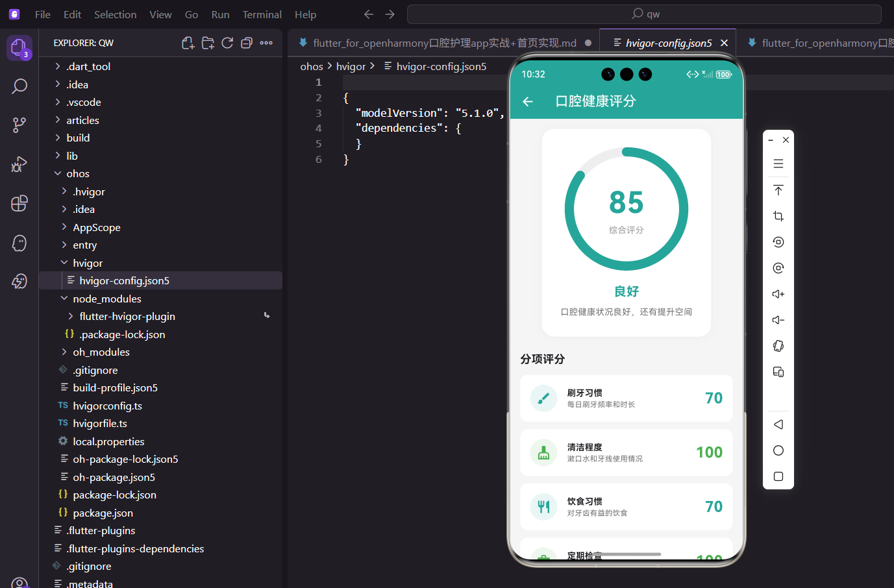Open the Extensions view

[x=19, y=203]
